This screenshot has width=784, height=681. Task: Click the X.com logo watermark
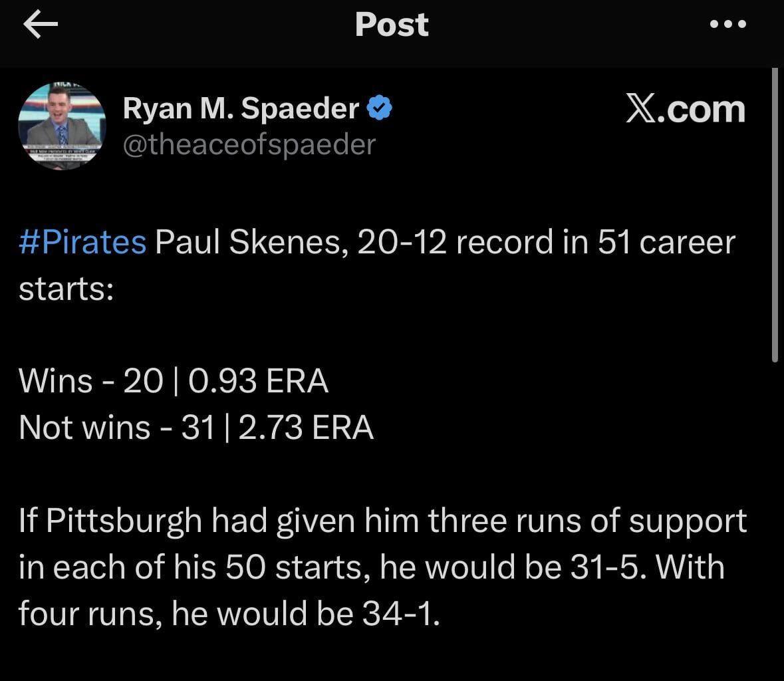pos(685,110)
